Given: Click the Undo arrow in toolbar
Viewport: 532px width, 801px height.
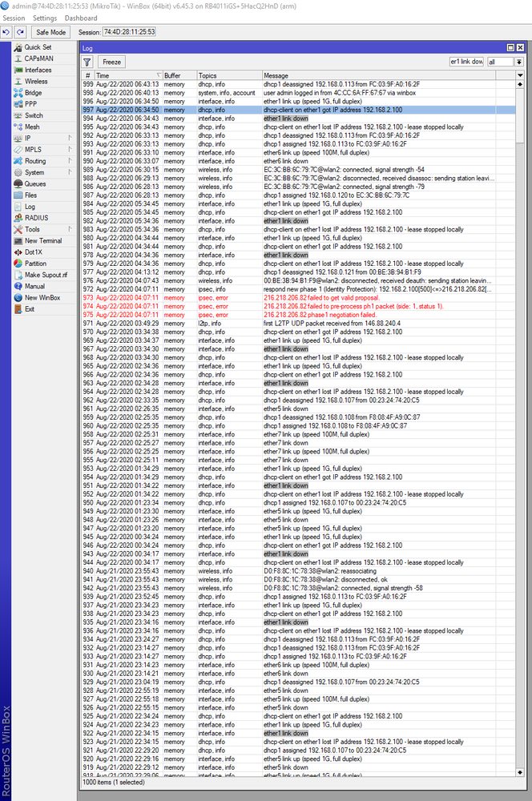Looking at the screenshot, I should 7,32.
